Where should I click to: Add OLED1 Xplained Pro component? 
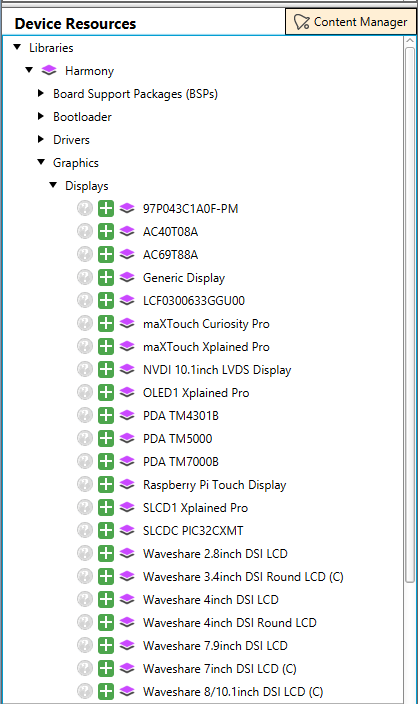tap(106, 392)
